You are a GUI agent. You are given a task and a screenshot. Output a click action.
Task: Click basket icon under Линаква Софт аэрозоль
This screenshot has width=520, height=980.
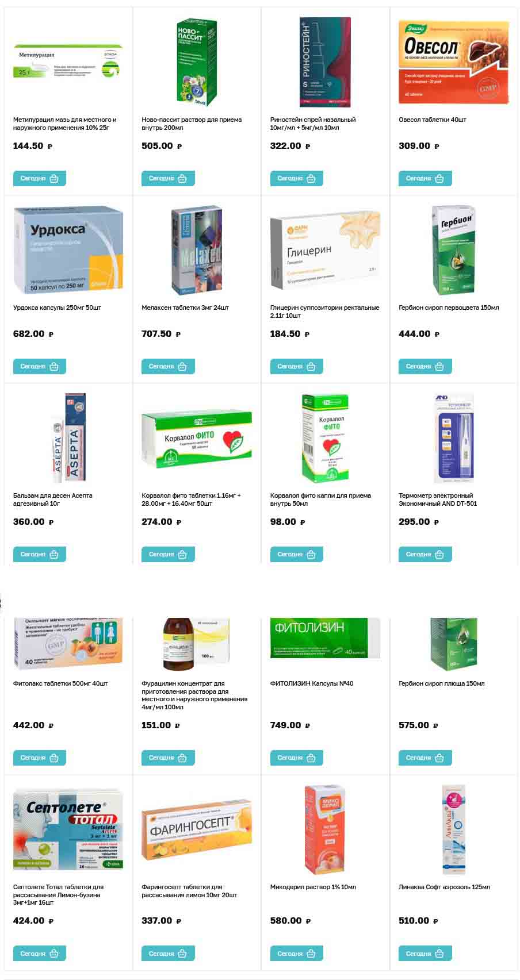pos(439,954)
